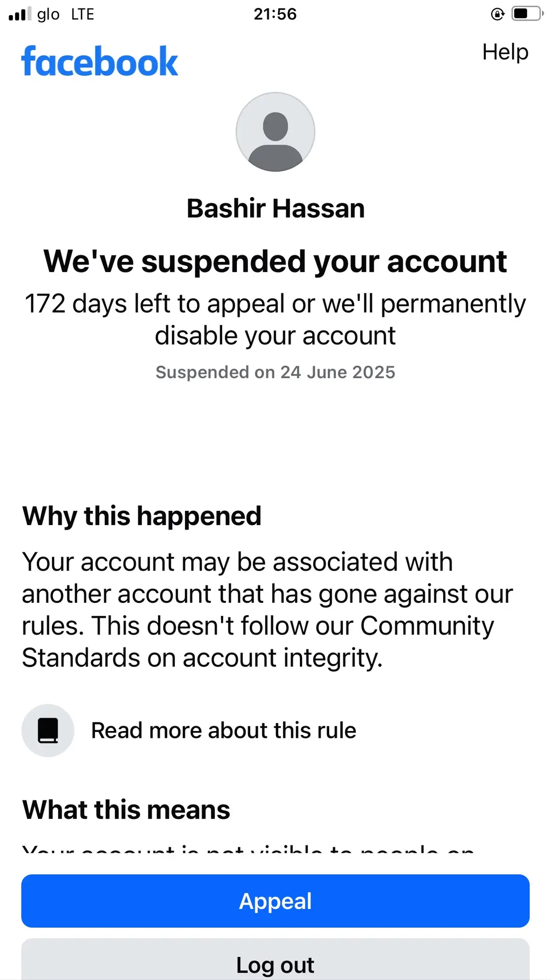
Task: Open Help at the top right
Action: pyautogui.click(x=505, y=52)
